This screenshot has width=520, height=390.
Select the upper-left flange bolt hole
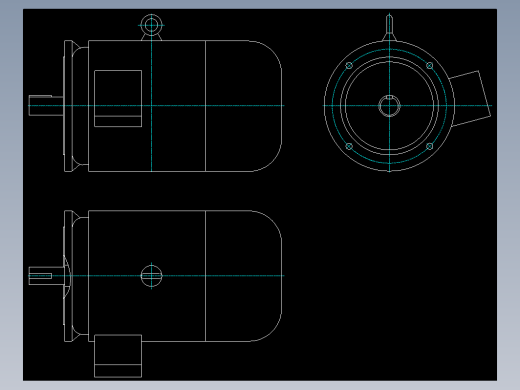(x=349, y=65)
